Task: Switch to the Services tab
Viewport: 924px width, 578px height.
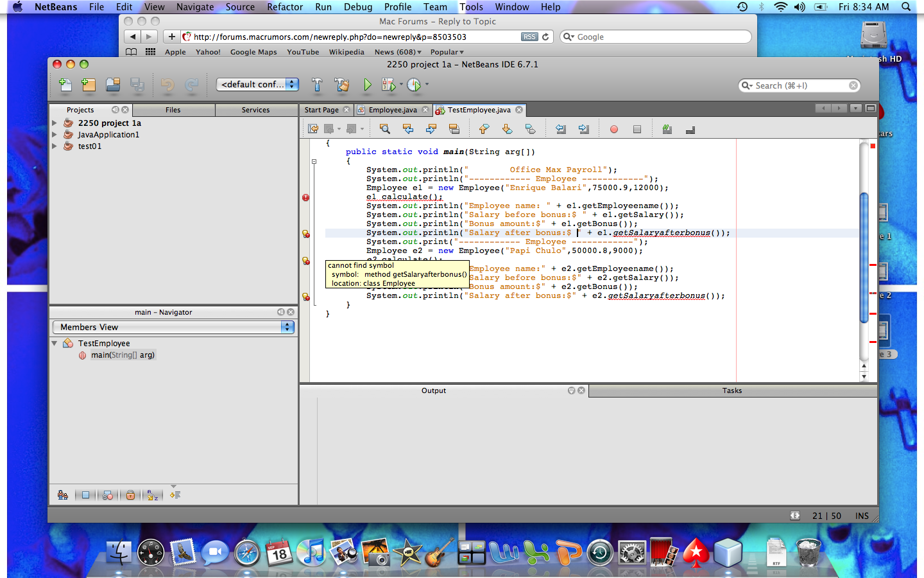Action: (x=256, y=110)
